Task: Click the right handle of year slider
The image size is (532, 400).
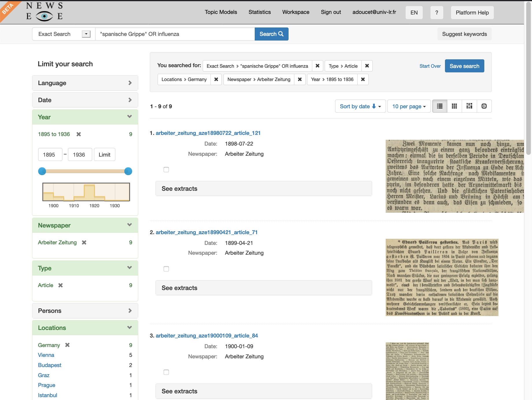Action: coord(128,171)
